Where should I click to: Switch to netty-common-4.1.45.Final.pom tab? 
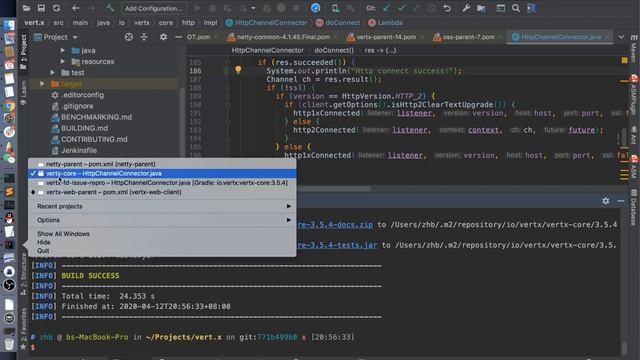pyautogui.click(x=282, y=37)
